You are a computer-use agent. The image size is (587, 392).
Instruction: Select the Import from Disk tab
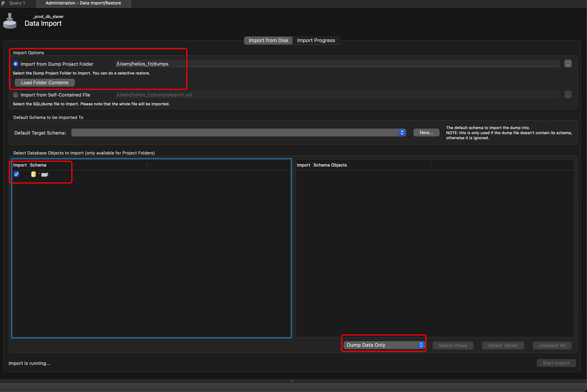(x=268, y=41)
